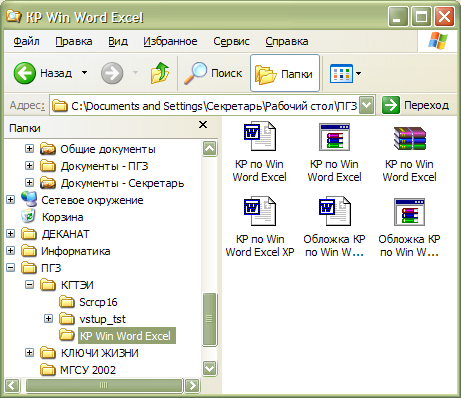Select the МГСУ 2002 folder icon
This screenshot has width=461, height=398.
48,370
